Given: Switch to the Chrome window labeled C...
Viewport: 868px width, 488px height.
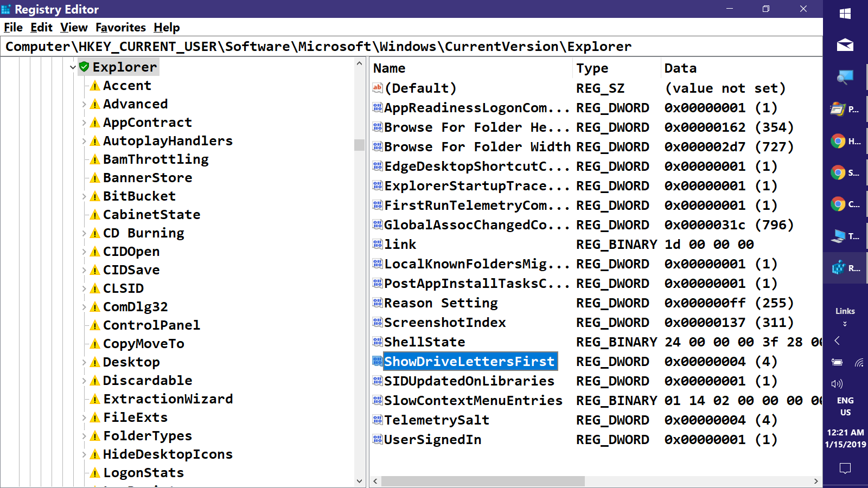Looking at the screenshot, I should (x=845, y=204).
